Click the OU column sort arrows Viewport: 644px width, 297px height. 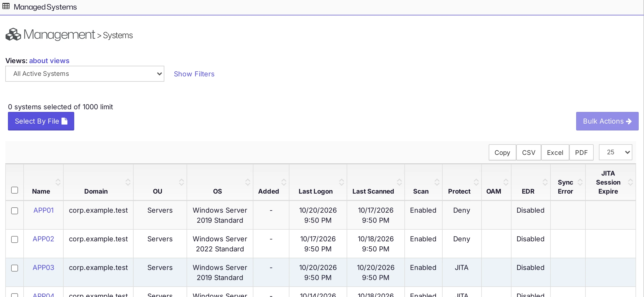point(182,182)
